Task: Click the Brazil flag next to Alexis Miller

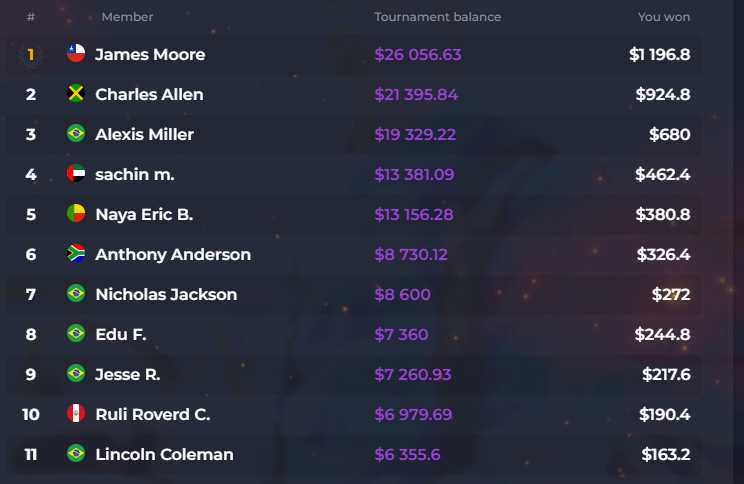Action: (76, 134)
